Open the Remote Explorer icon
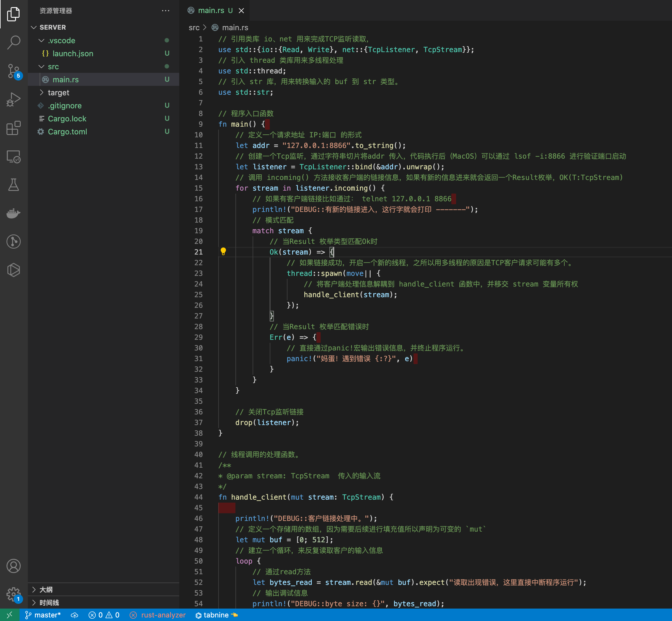This screenshot has width=672, height=621. click(x=13, y=157)
